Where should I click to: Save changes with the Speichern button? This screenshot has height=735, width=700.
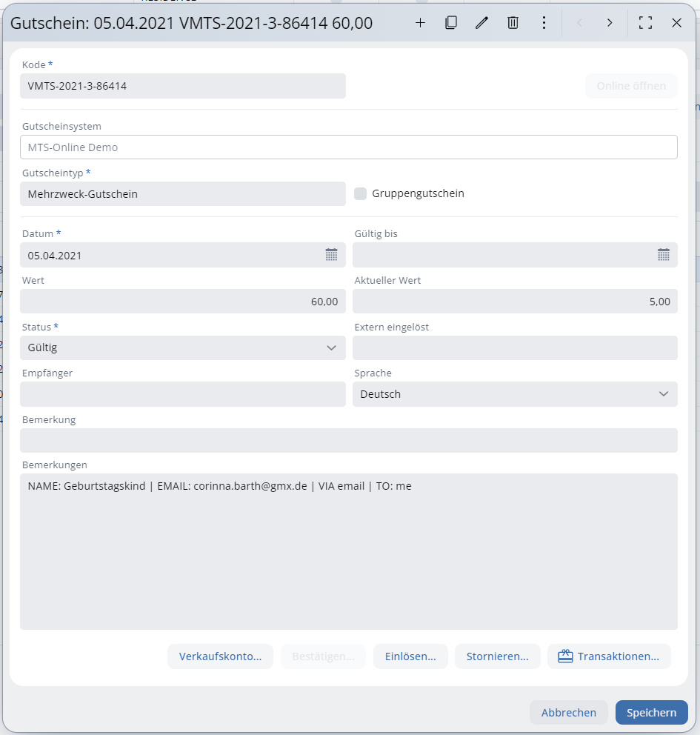click(651, 713)
